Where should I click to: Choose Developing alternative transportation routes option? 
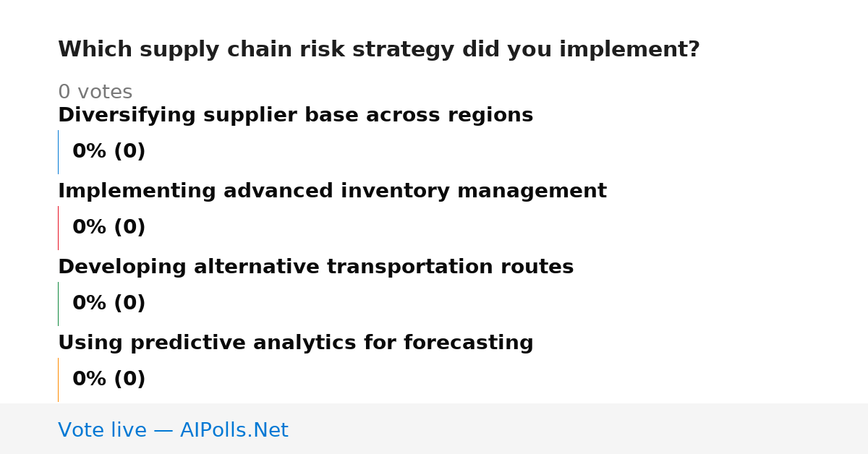[315, 267]
